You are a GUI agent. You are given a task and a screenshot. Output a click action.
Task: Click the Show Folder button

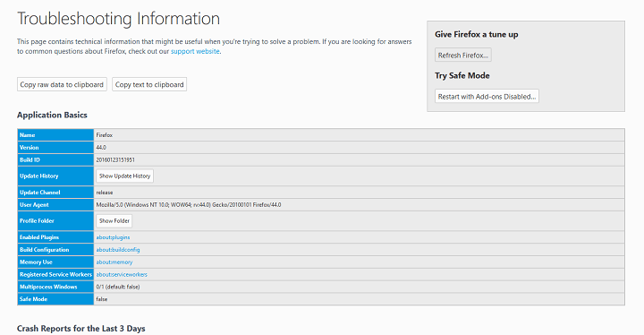pyautogui.click(x=114, y=220)
